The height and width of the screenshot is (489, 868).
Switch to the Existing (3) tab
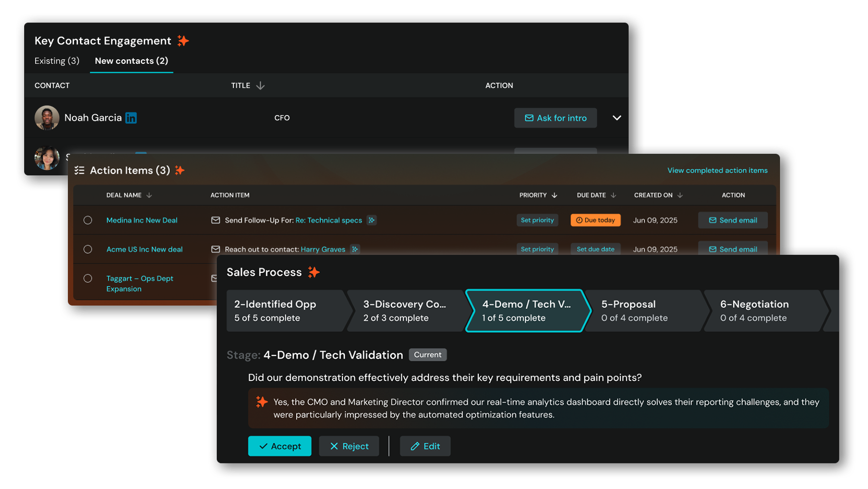[x=57, y=61]
